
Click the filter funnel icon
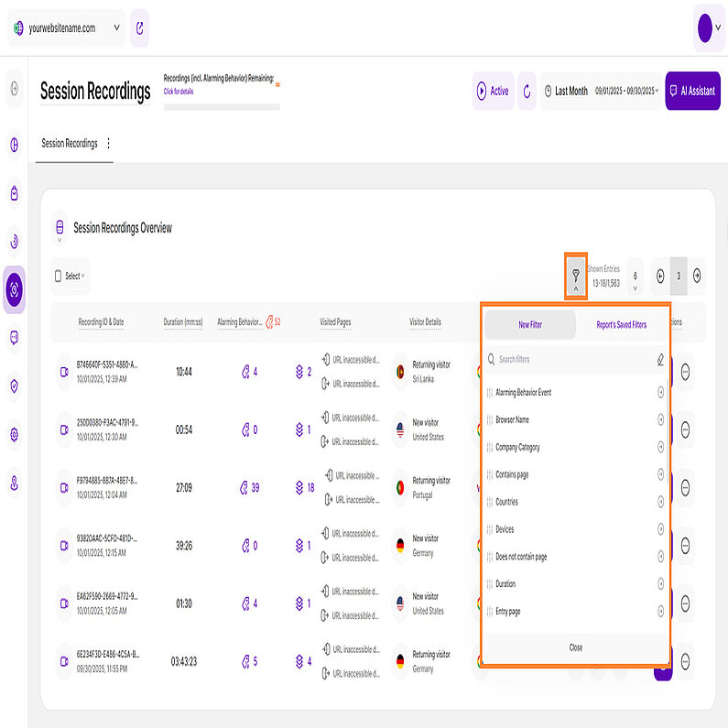pos(575,272)
